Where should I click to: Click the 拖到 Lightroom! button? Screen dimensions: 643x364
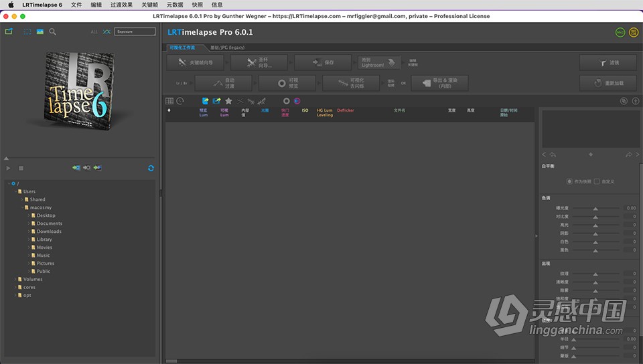coord(379,63)
